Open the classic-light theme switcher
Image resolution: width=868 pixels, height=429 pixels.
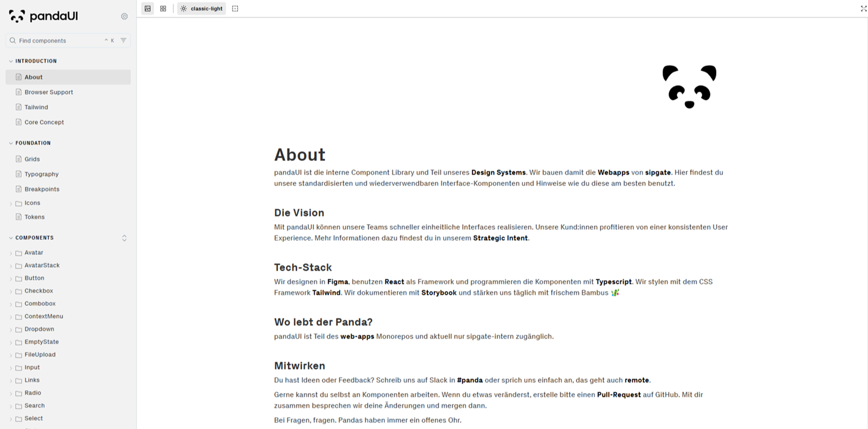[201, 9]
